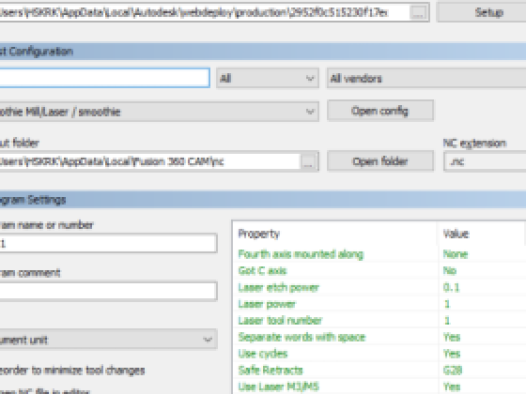
Task: Click the Open folder button
Action: tap(380, 161)
